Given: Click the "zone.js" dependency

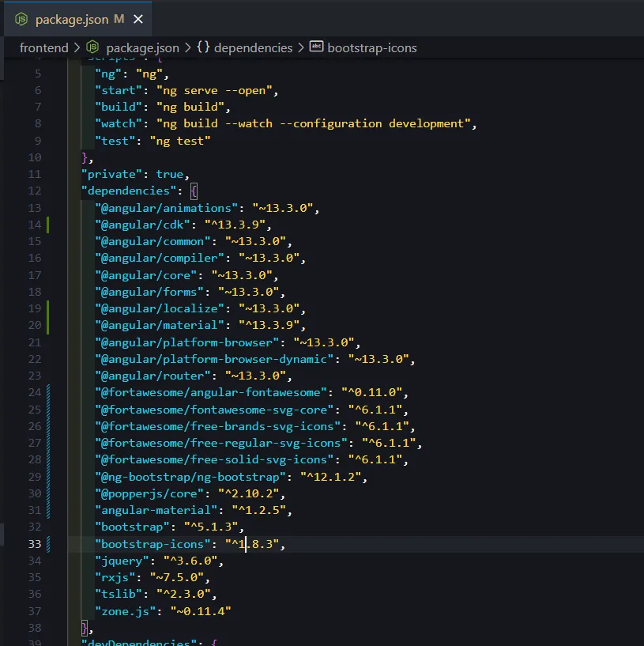Looking at the screenshot, I should (x=126, y=611).
